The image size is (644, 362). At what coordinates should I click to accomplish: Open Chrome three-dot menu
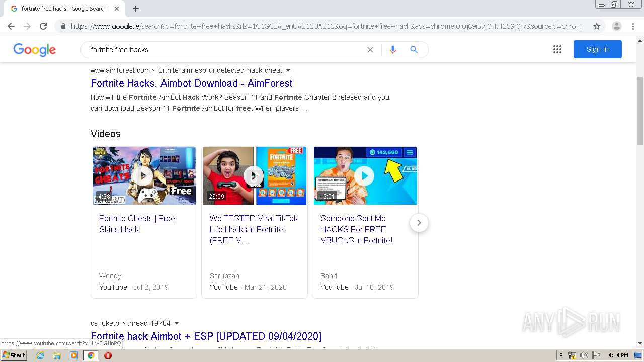pyautogui.click(x=633, y=26)
